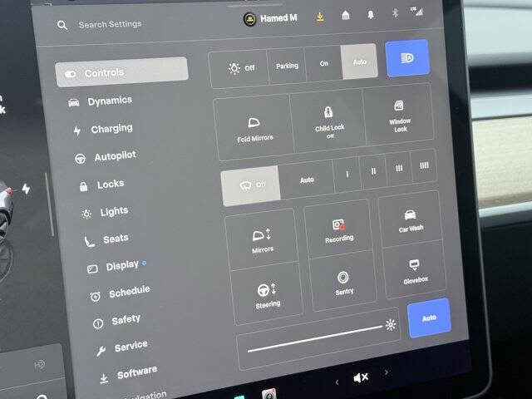Decrease volume with the left chevron
The width and height of the screenshot is (532, 399).
[337, 382]
